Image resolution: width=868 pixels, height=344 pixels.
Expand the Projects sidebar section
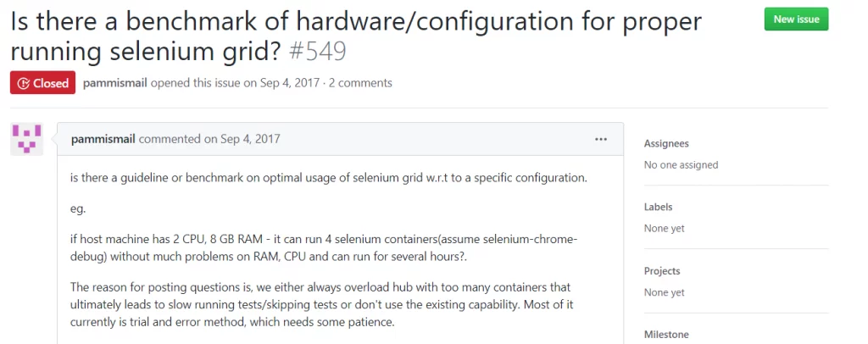(x=662, y=271)
